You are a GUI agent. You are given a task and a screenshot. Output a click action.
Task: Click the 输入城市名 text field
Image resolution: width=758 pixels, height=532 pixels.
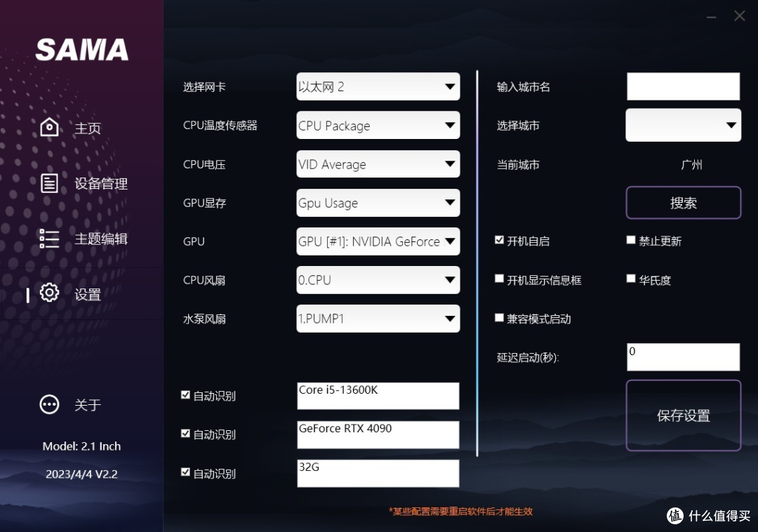tap(683, 86)
